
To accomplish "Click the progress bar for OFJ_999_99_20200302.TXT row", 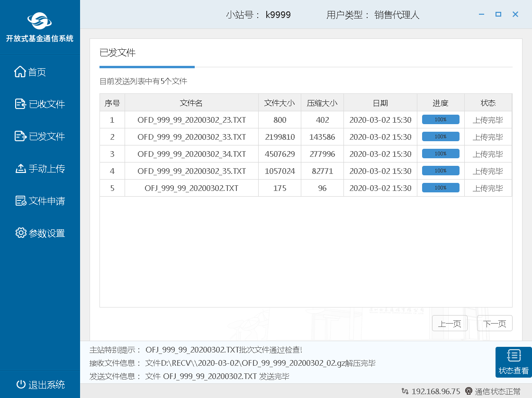I will [x=441, y=188].
